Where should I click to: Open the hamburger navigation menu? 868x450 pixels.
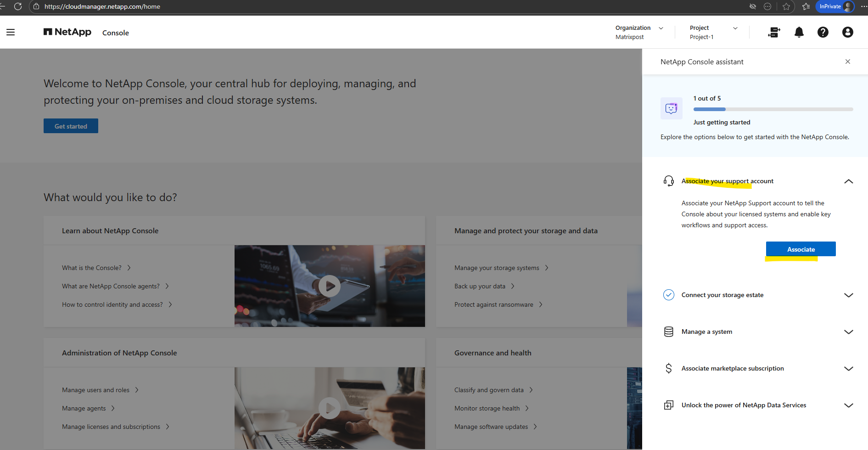coord(11,32)
